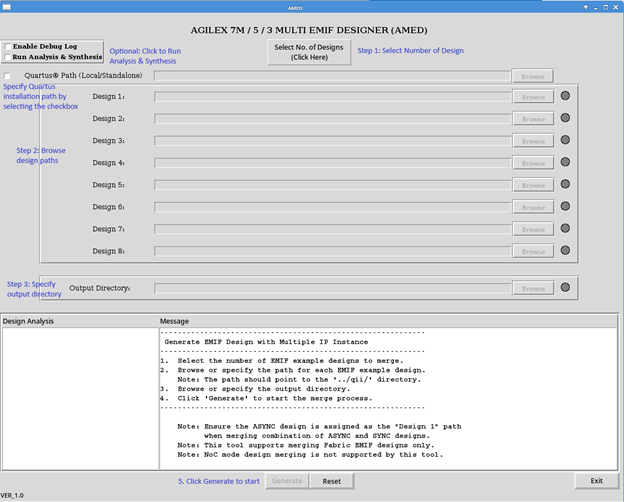Click the Exit button
Image resolution: width=624 pixels, height=502 pixels.
(596, 481)
